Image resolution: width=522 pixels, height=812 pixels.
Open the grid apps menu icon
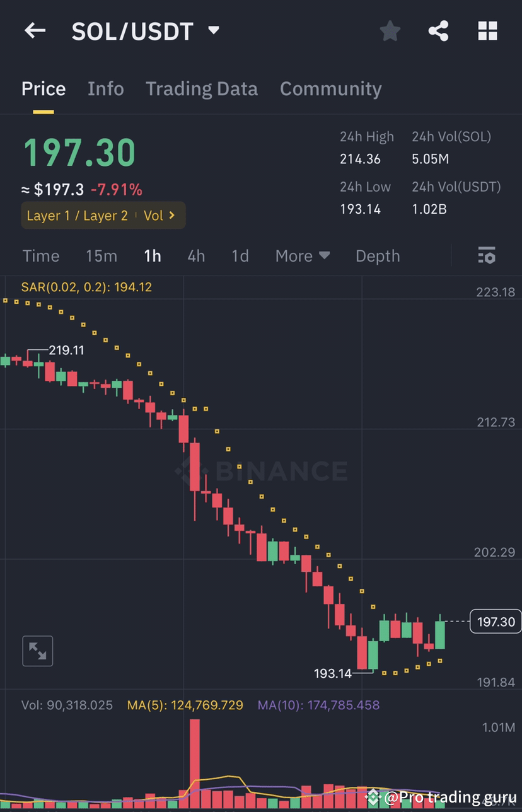[487, 31]
